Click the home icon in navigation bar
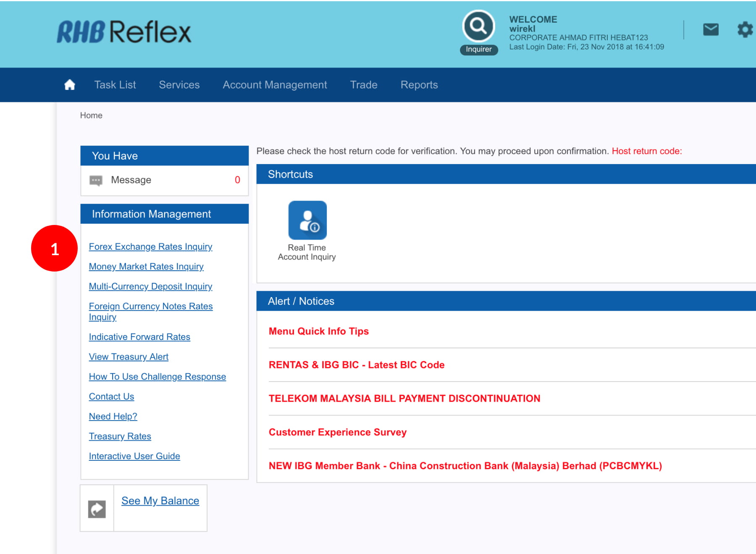This screenshot has height=554, width=756. pos(70,85)
